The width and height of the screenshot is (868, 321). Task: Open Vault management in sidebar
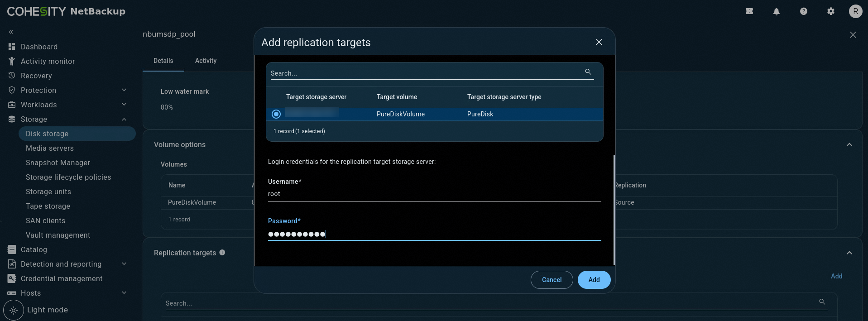(x=58, y=235)
